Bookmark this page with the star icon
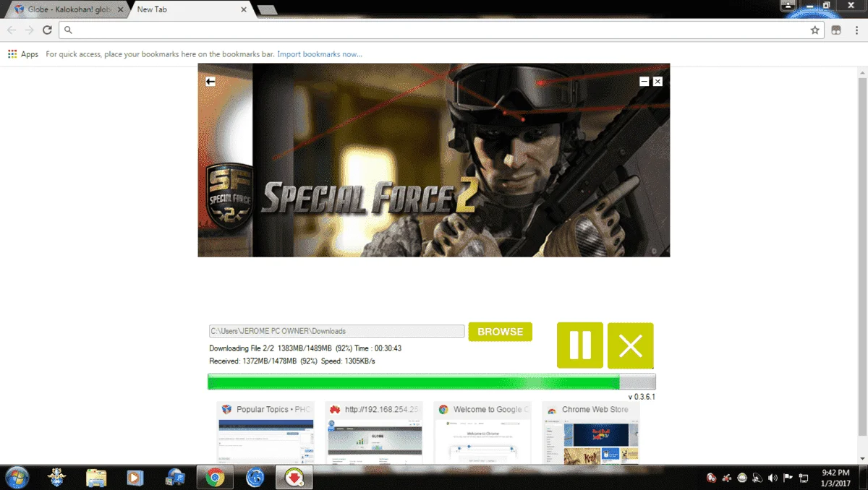Viewport: 868px width, 490px height. (815, 30)
